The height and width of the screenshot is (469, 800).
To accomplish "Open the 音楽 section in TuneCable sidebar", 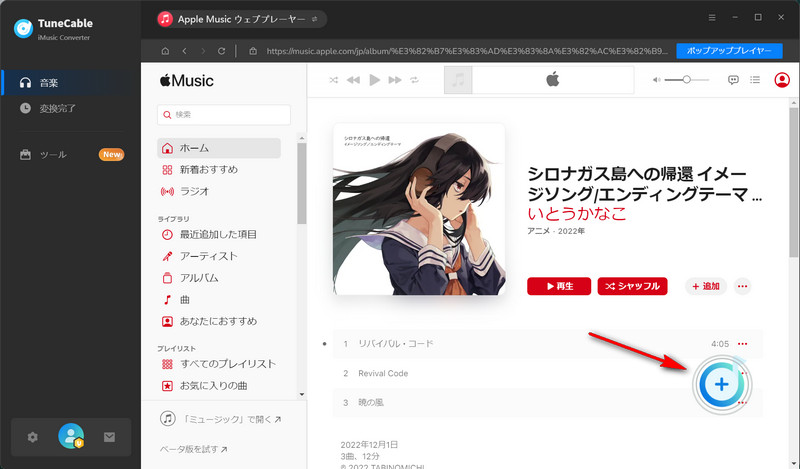I will [x=70, y=83].
